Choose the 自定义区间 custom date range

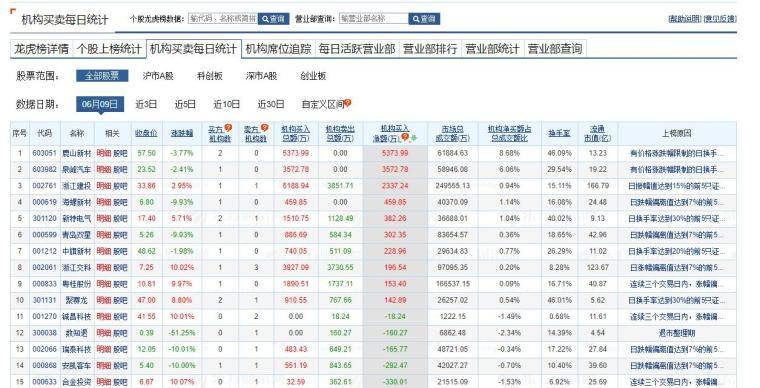coord(322,104)
